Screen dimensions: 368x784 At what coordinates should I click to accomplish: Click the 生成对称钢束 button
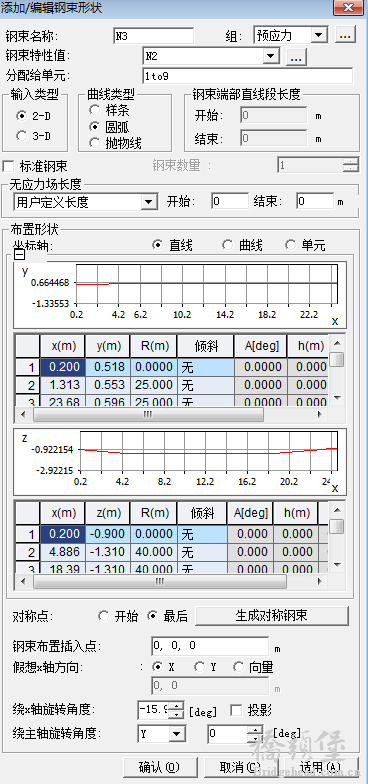272,616
